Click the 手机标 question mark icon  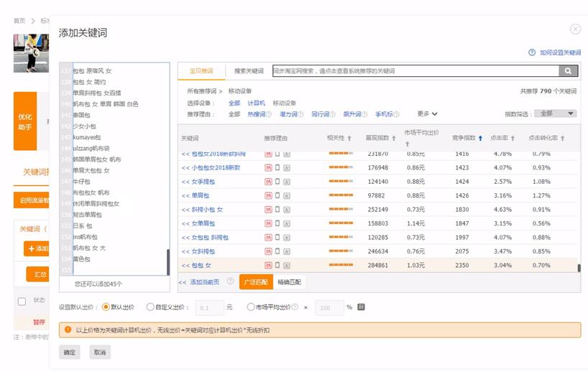tap(396, 114)
